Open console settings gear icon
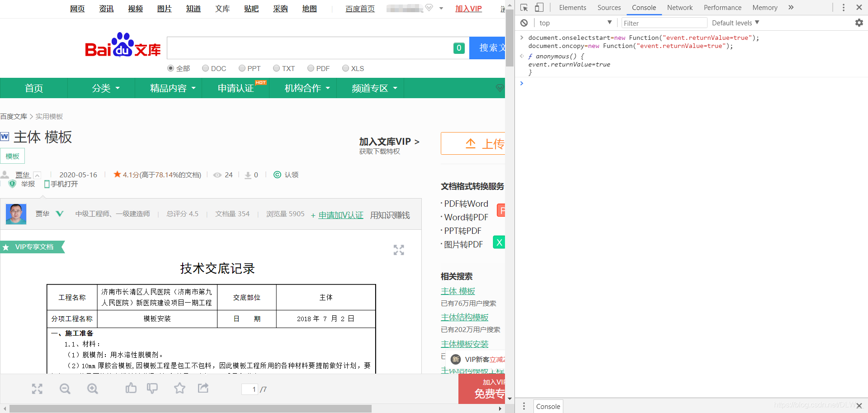This screenshot has width=868, height=413. coord(859,23)
